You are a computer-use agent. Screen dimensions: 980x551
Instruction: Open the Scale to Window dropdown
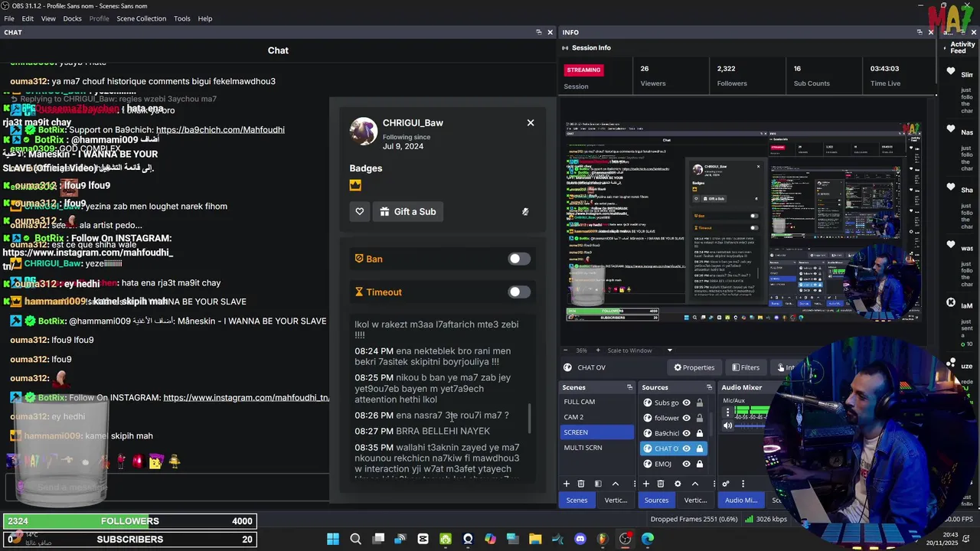(639, 350)
